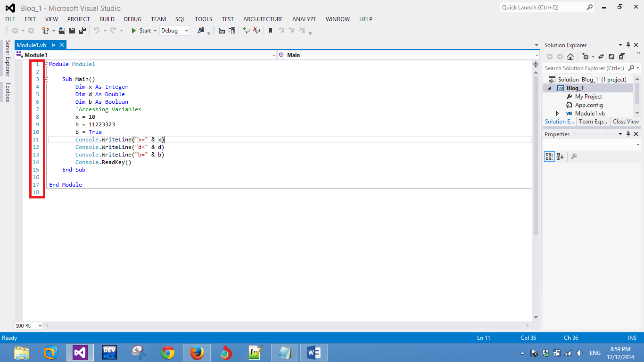Open the New Project toolbar icon

tap(46, 31)
